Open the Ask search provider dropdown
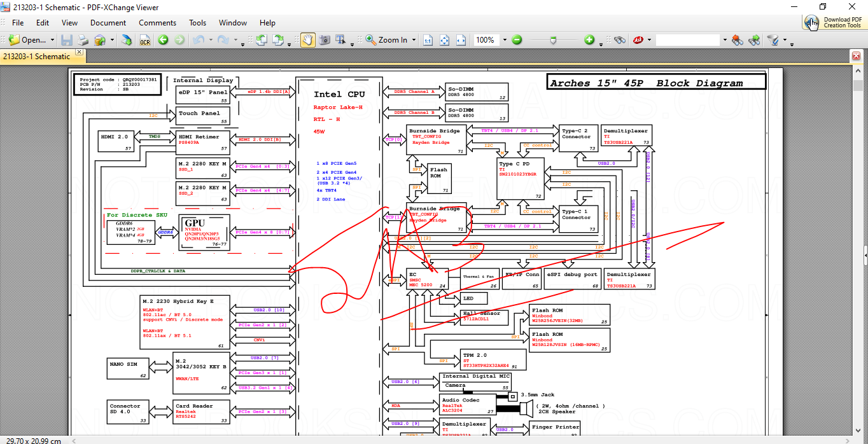Image resolution: width=868 pixels, height=444 pixels. [649, 40]
